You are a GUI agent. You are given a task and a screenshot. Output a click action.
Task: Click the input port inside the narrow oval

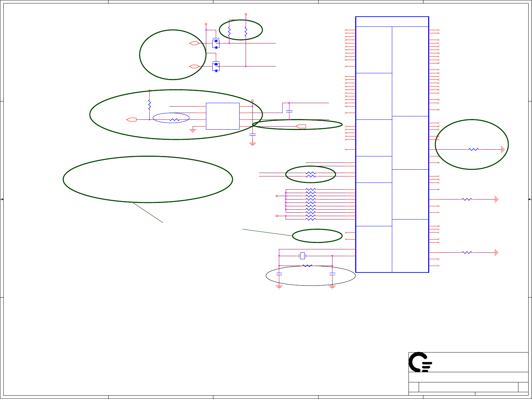point(301,126)
